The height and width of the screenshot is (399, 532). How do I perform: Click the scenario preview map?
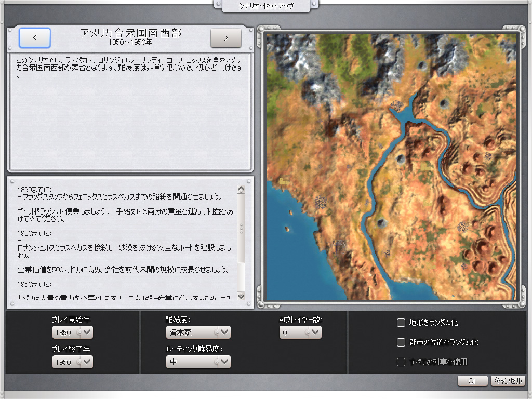coord(391,167)
